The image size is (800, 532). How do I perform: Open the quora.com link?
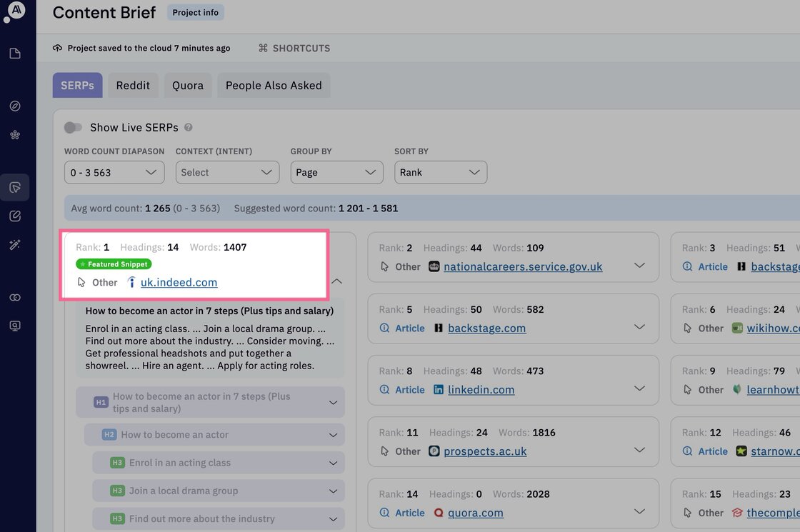point(476,513)
